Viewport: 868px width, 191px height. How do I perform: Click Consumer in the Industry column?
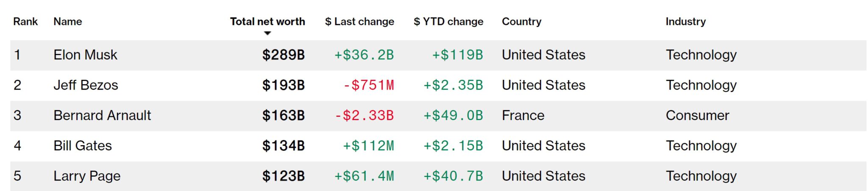click(697, 115)
